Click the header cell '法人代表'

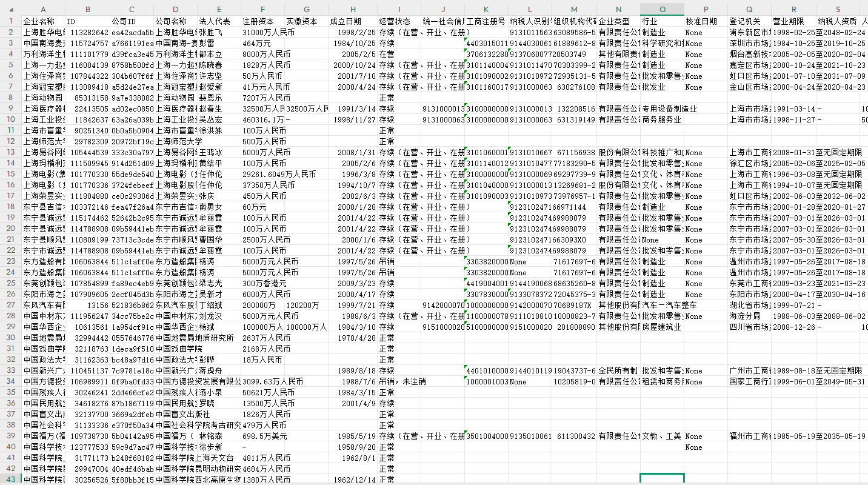[x=219, y=21]
